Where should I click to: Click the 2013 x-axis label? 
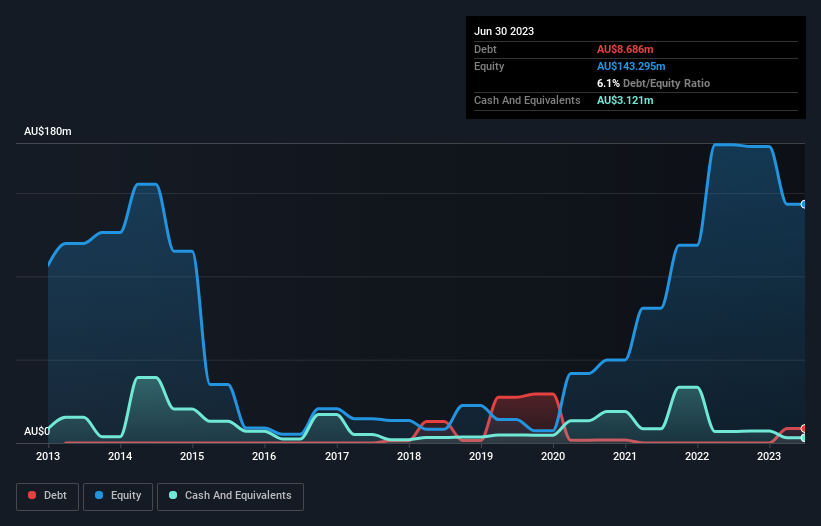[x=48, y=456]
